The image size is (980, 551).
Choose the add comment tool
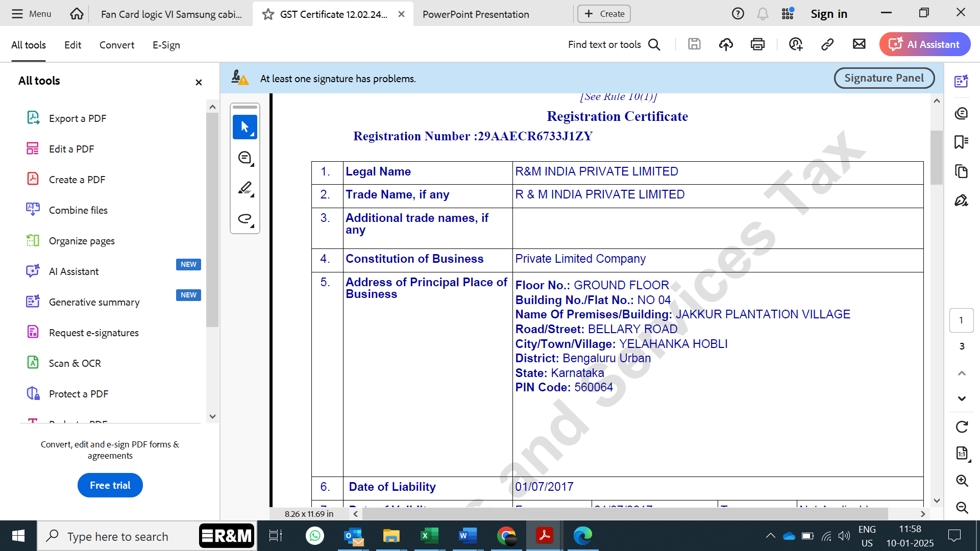pos(245,158)
